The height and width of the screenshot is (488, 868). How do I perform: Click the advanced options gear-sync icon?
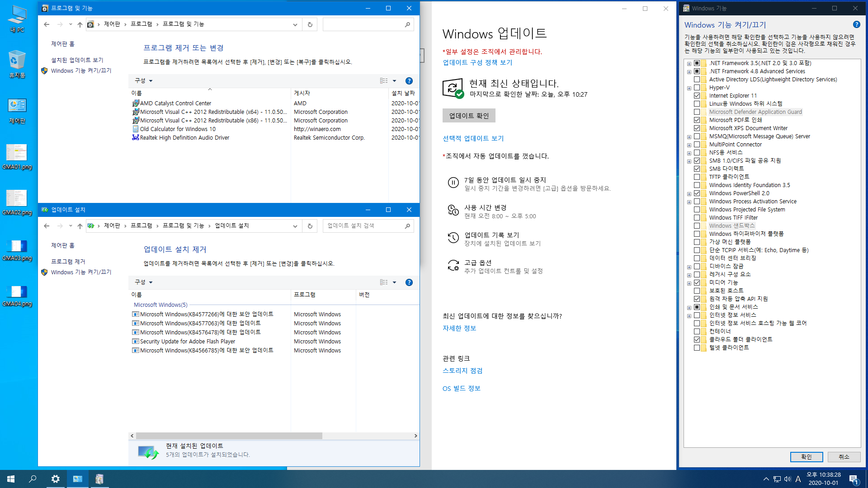click(x=453, y=265)
